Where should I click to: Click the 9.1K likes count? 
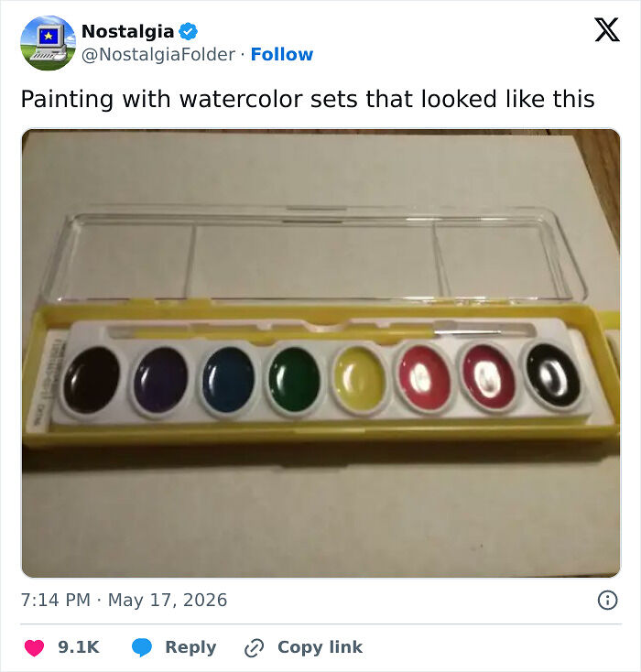(79, 647)
